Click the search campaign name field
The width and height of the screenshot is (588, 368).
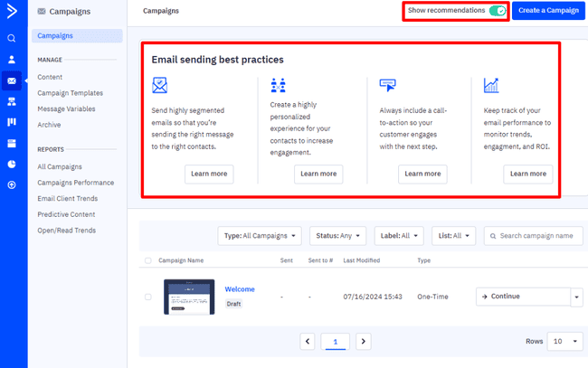pos(535,236)
